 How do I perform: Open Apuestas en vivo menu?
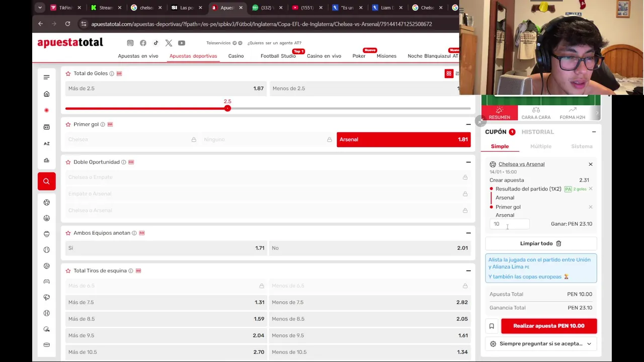point(138,56)
